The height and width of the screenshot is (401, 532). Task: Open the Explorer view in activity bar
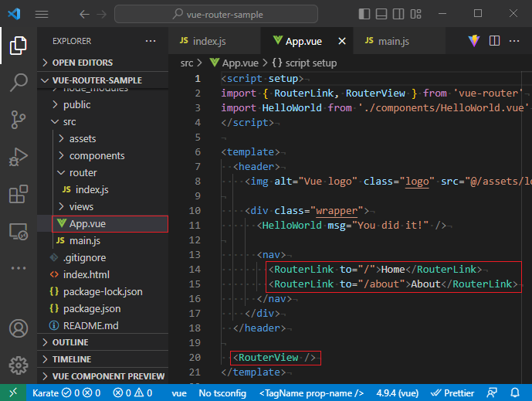point(19,46)
